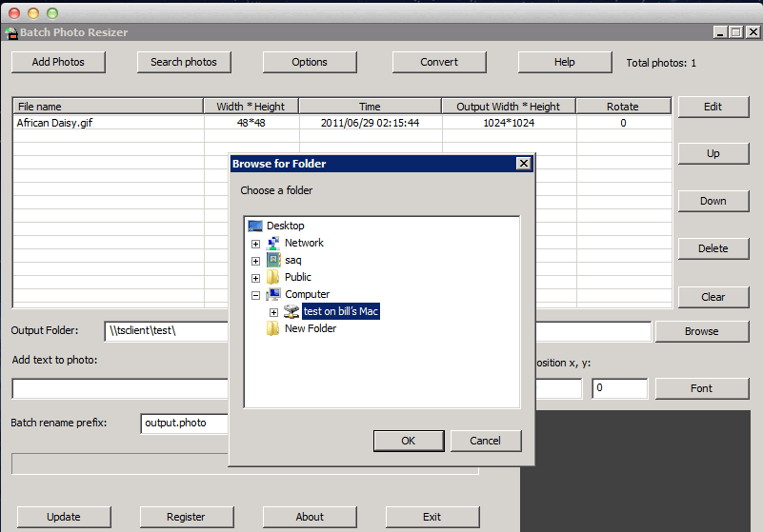Image resolution: width=763 pixels, height=532 pixels.
Task: Confirm folder selection with OK
Action: point(408,441)
